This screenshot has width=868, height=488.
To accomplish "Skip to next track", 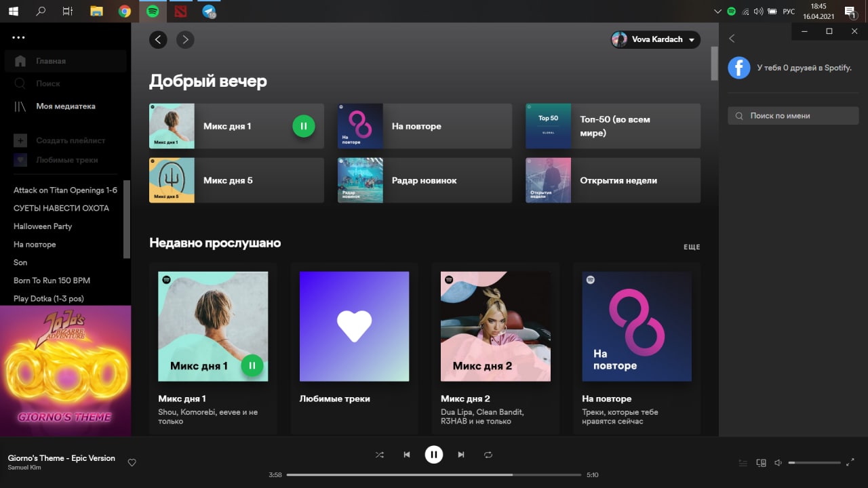I will tap(461, 455).
